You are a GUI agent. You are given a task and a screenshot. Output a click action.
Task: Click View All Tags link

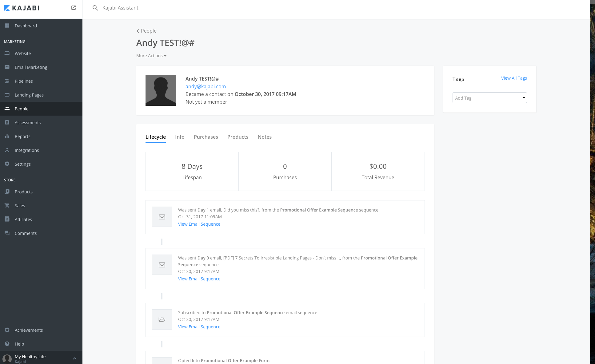[x=514, y=78]
